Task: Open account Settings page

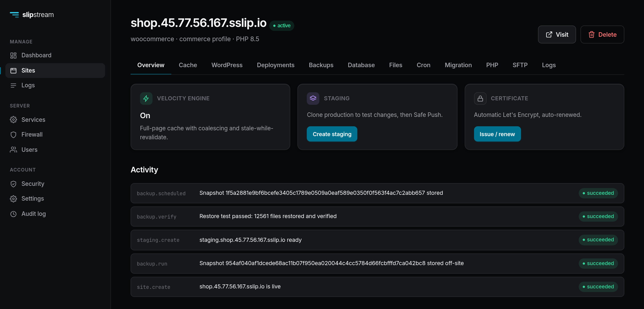Action: [55, 199]
